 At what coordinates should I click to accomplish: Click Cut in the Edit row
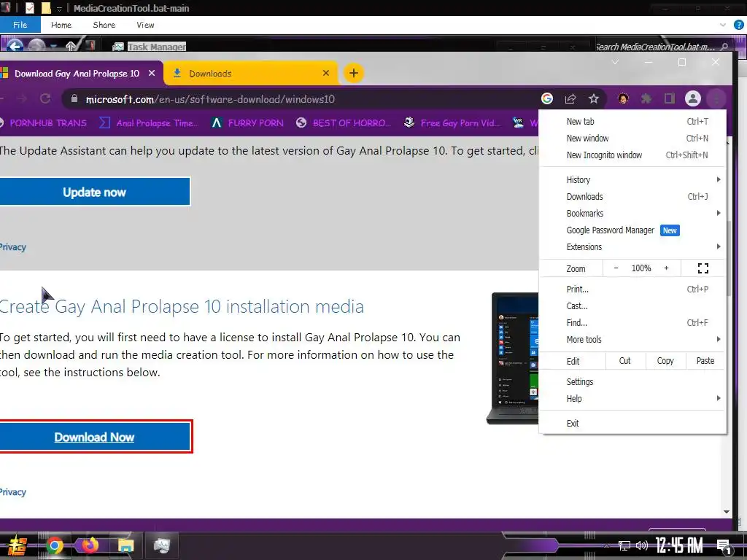[625, 360]
